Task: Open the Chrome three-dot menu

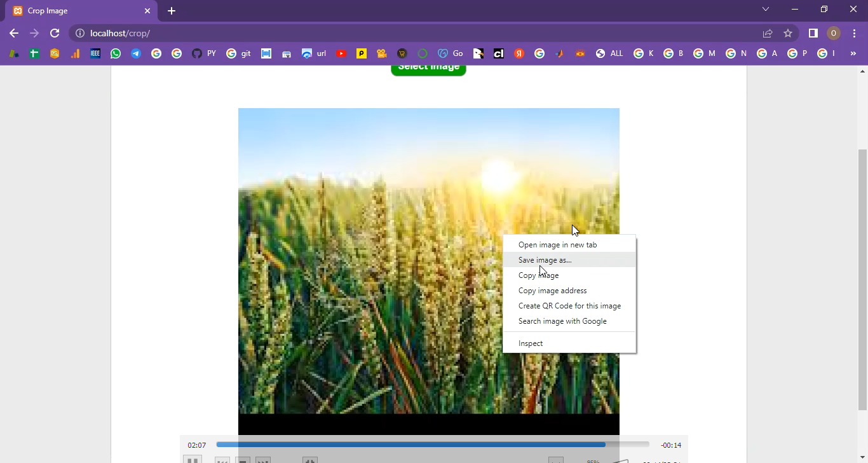Action: point(855,33)
